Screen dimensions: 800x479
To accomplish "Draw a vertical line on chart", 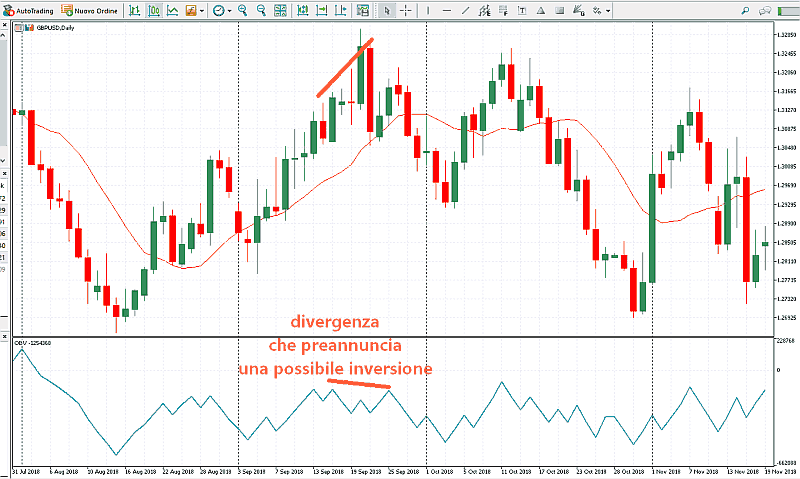I will pos(427,10).
